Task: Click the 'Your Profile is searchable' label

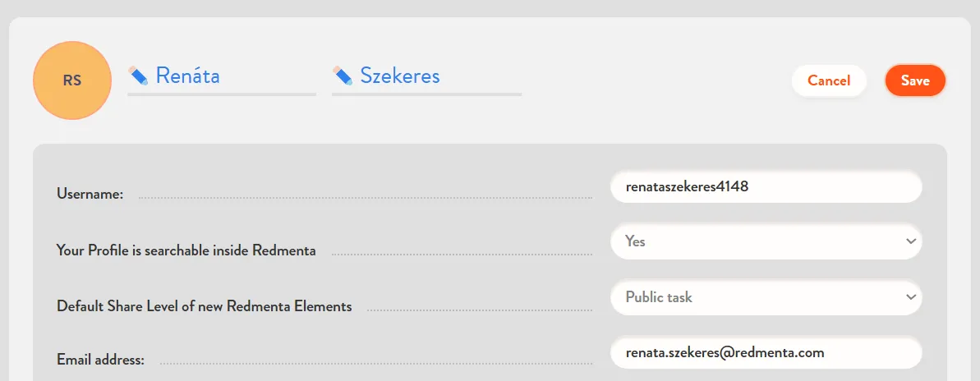Action: (186, 250)
